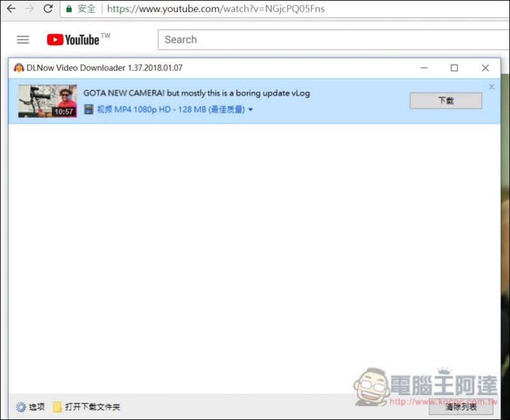The height and width of the screenshot is (420, 510).
Task: Click the 'GOTA NEW CAMERA!' video title
Action: pos(196,93)
